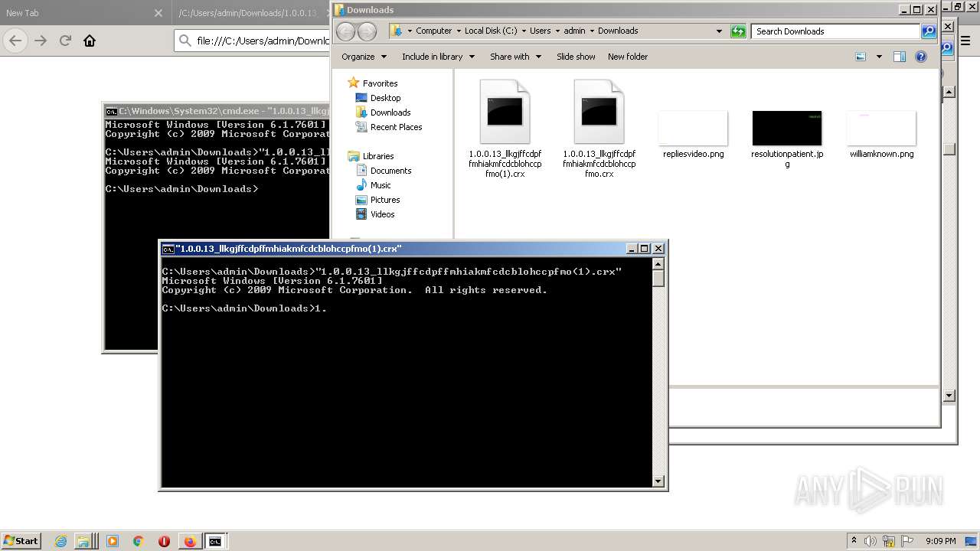980x551 pixels.
Task: Open the view options dropdown arrow
Action: tap(879, 57)
